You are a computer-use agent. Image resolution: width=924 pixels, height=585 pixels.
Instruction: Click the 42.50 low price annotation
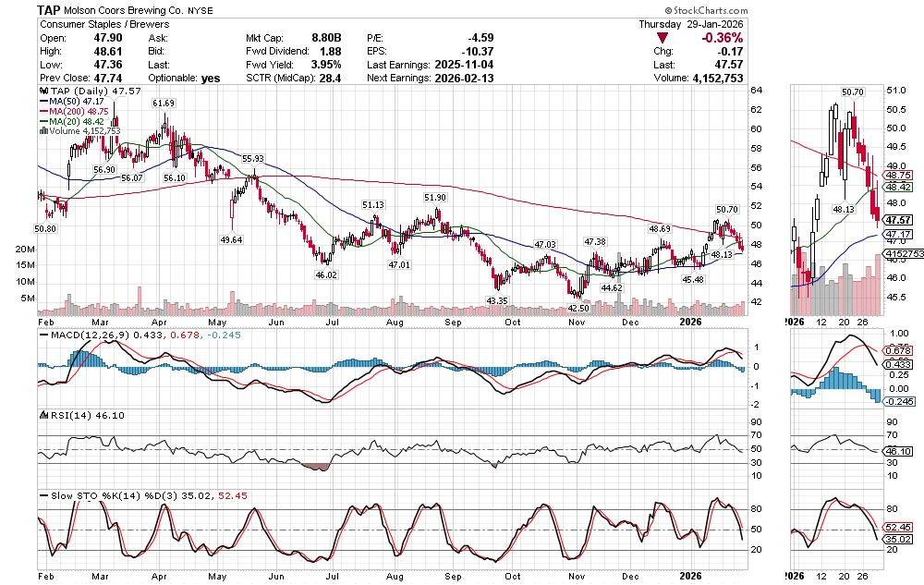(578, 308)
